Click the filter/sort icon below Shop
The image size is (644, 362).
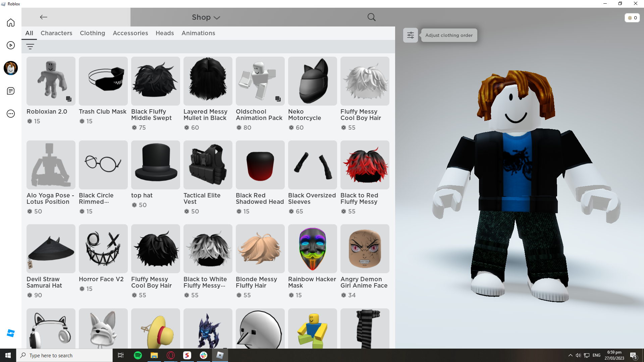pos(30,46)
